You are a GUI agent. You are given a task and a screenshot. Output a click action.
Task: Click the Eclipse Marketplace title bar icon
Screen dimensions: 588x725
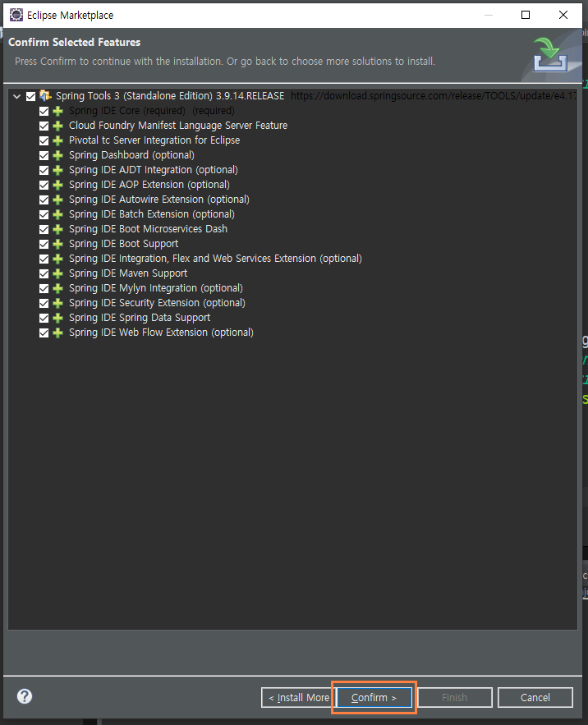pos(16,15)
